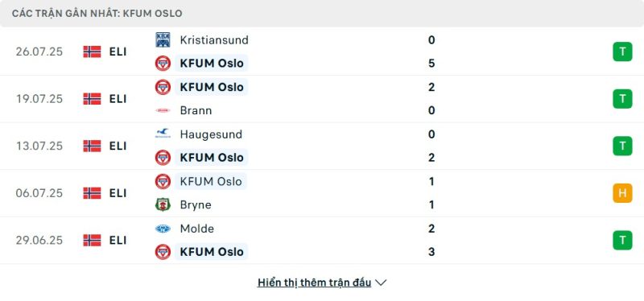The height and width of the screenshot is (301, 644).
Task: Open the Kristiansund team name link
Action: tap(214, 39)
